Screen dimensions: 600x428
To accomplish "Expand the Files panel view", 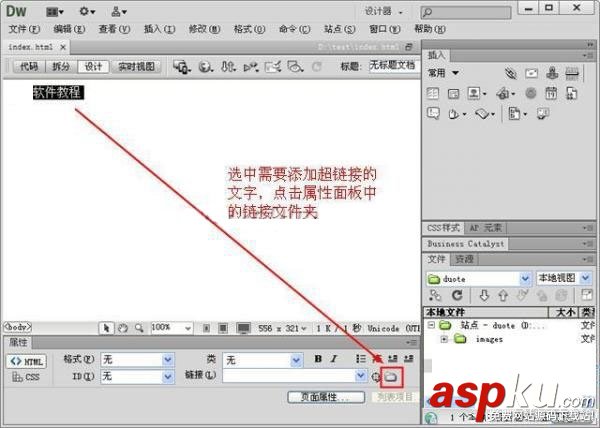I will [x=587, y=295].
